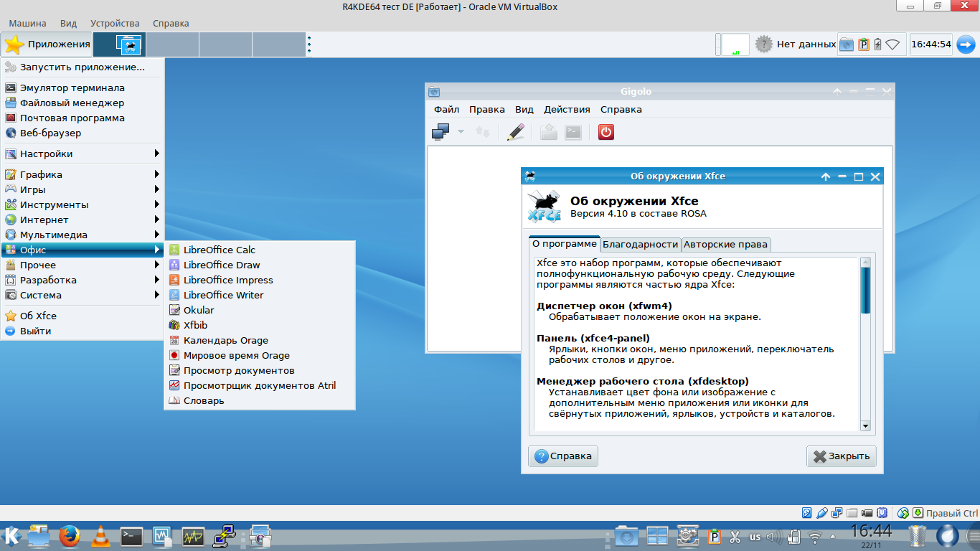Click the scroll up arrow in About dialog
The image size is (980, 551).
(865, 262)
